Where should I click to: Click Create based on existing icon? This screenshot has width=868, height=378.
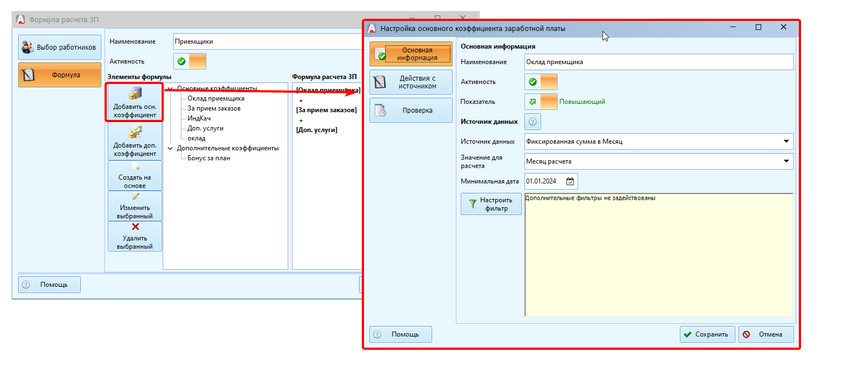pos(135,167)
